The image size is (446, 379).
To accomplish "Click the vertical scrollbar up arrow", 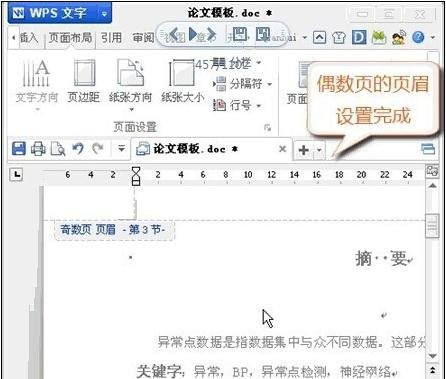I will (x=432, y=185).
